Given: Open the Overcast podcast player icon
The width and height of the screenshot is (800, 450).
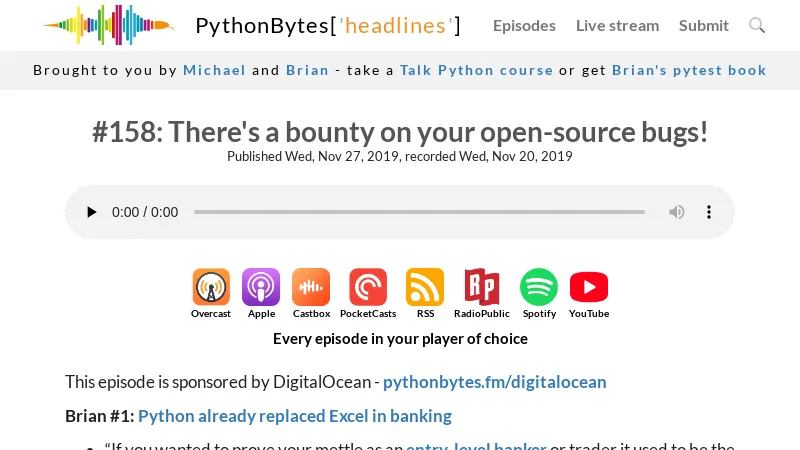Looking at the screenshot, I should click(211, 288).
